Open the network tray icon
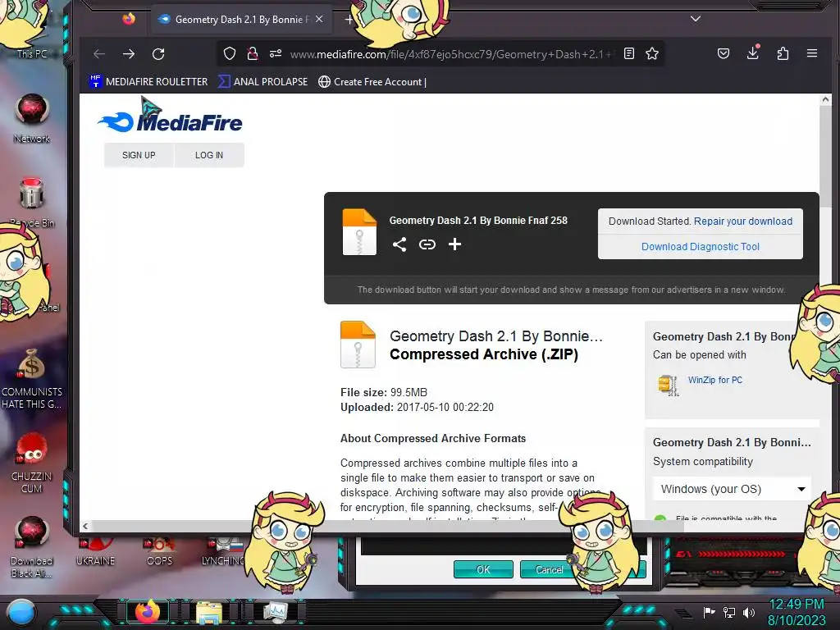Image resolution: width=840 pixels, height=630 pixels. [729, 612]
